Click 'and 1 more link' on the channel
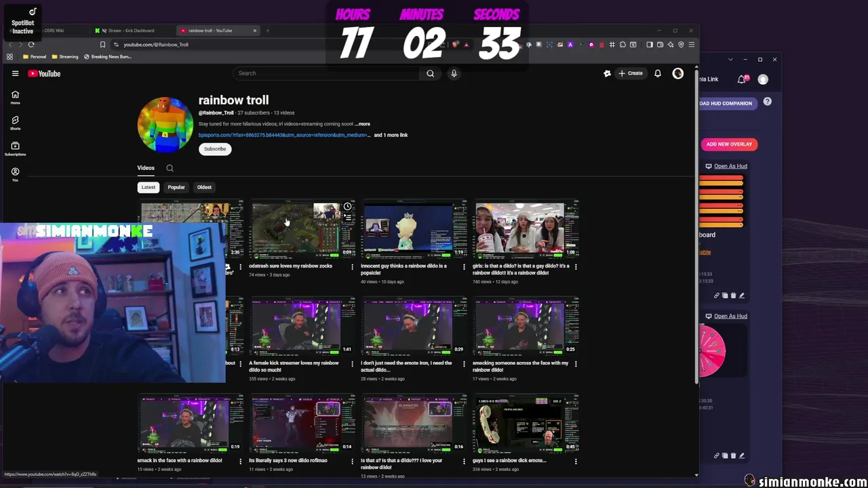The width and height of the screenshot is (868, 488). (x=391, y=135)
